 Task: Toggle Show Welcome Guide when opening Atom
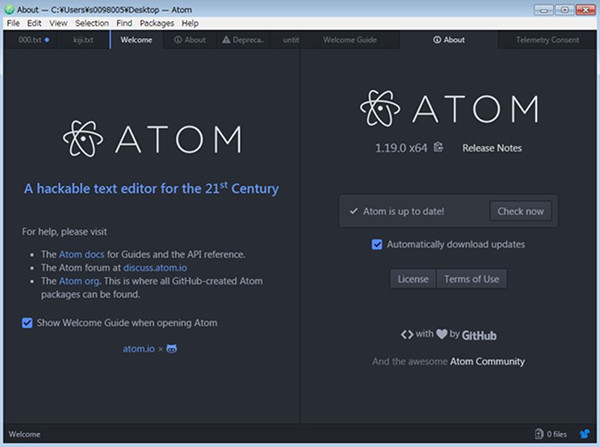point(27,323)
